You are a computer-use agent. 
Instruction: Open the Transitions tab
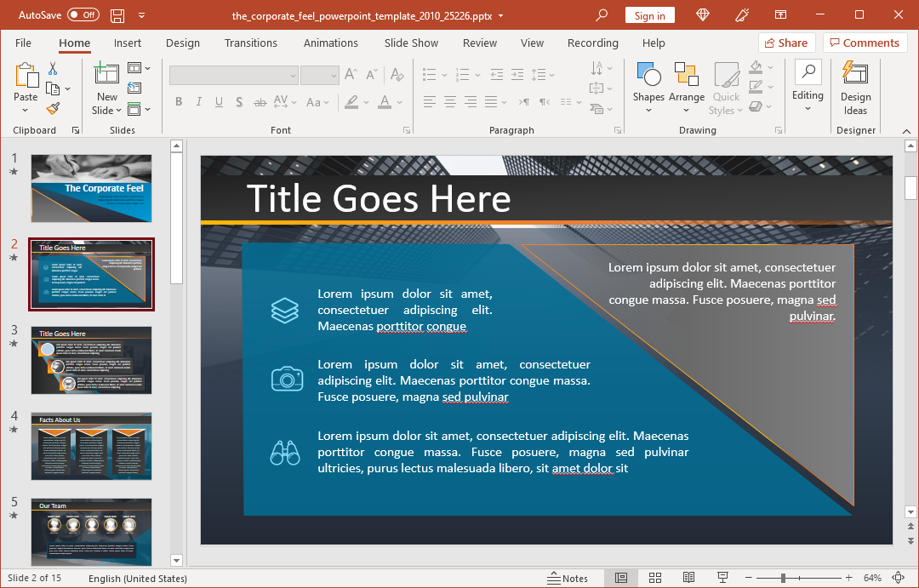250,43
